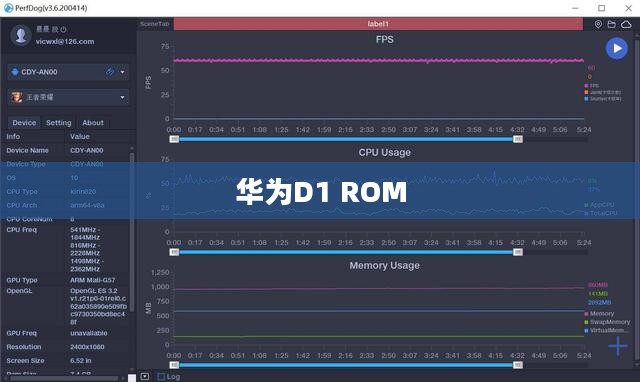Click the 2400x1080 resolution value
This screenshot has height=382, width=640.
(87, 346)
